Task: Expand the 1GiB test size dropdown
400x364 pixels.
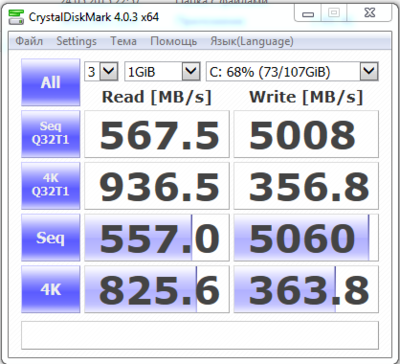Action: pyautogui.click(x=162, y=71)
